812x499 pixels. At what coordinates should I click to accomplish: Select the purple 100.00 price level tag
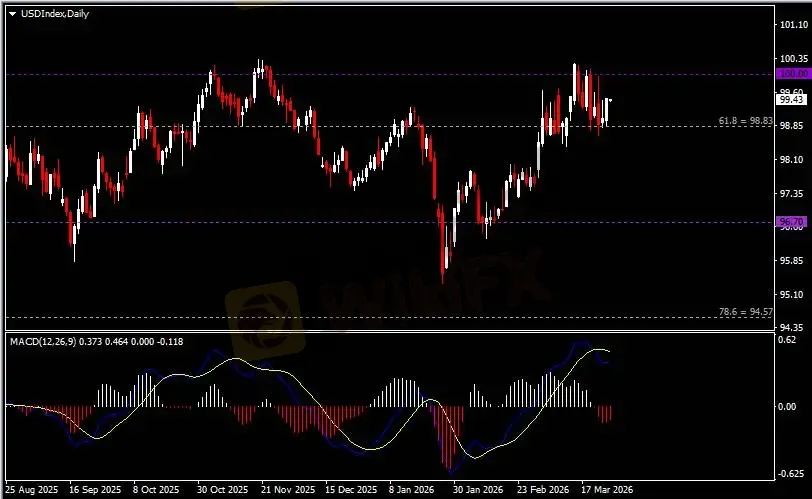pos(793,74)
